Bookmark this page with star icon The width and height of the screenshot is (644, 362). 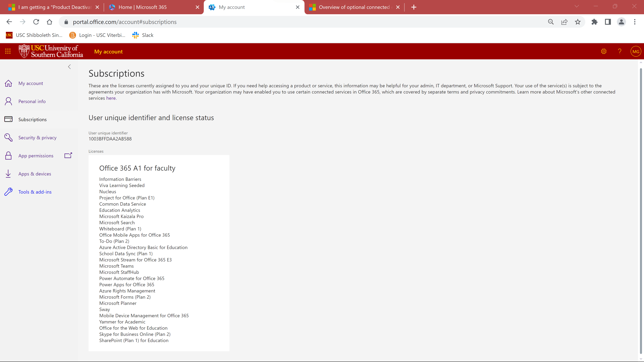578,22
